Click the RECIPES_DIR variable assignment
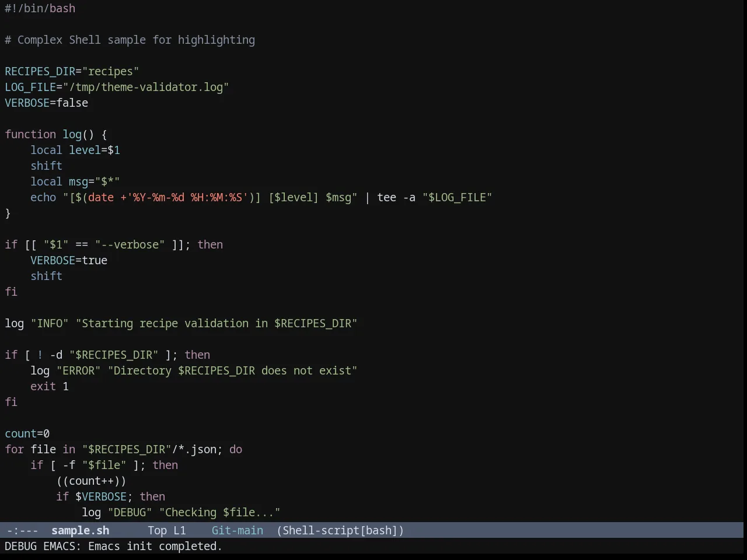The image size is (747, 560). coord(72,71)
